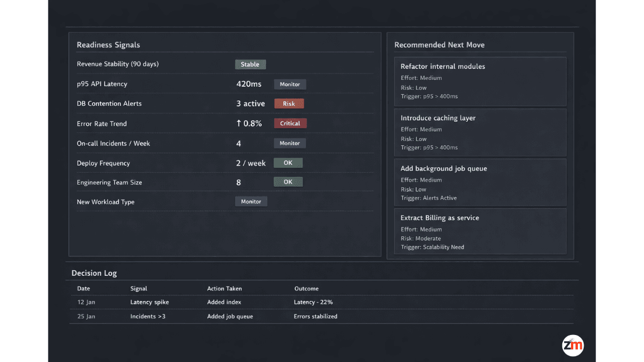Click the value 8 for team size
This screenshot has width=644, height=362.
tap(239, 182)
